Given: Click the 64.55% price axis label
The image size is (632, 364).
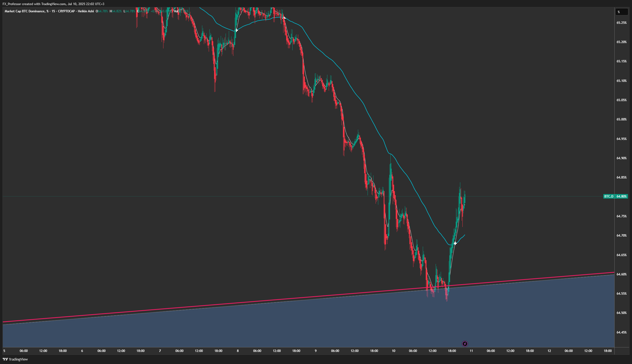Looking at the screenshot, I should pyautogui.click(x=622, y=294).
